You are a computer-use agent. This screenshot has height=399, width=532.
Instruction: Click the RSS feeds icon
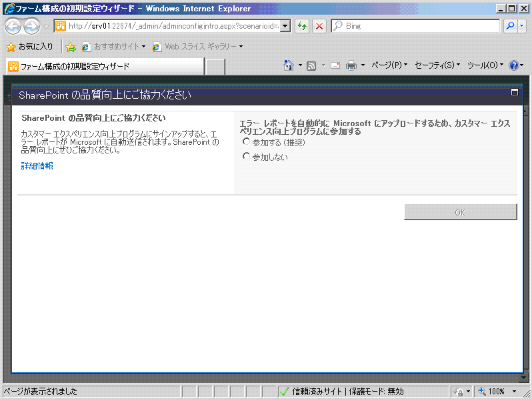(x=311, y=65)
